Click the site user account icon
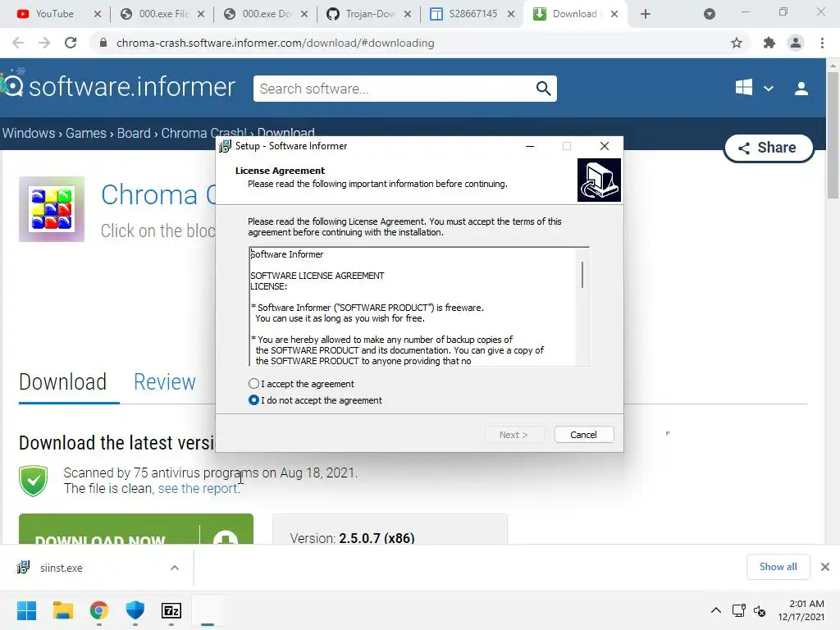The image size is (840, 630). (x=801, y=89)
